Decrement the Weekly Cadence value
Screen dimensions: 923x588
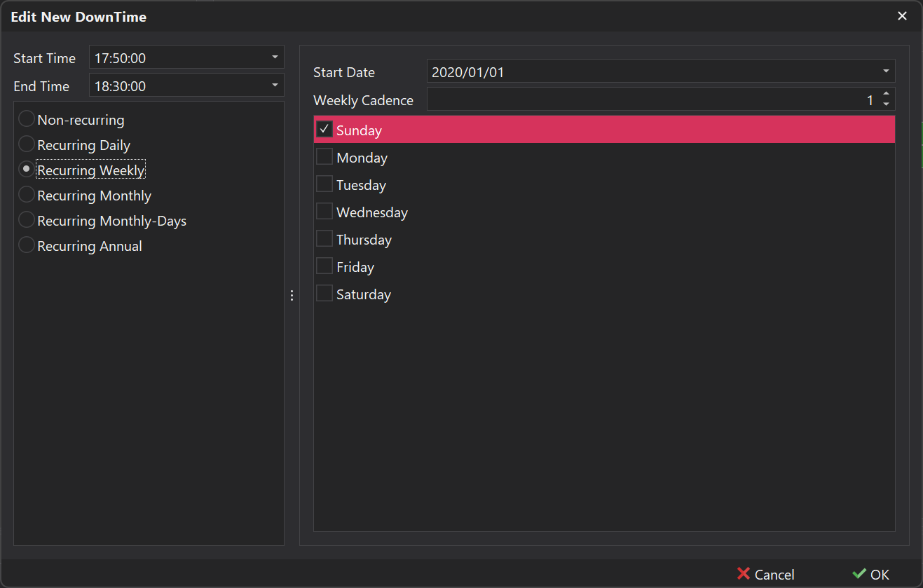pyautogui.click(x=887, y=103)
